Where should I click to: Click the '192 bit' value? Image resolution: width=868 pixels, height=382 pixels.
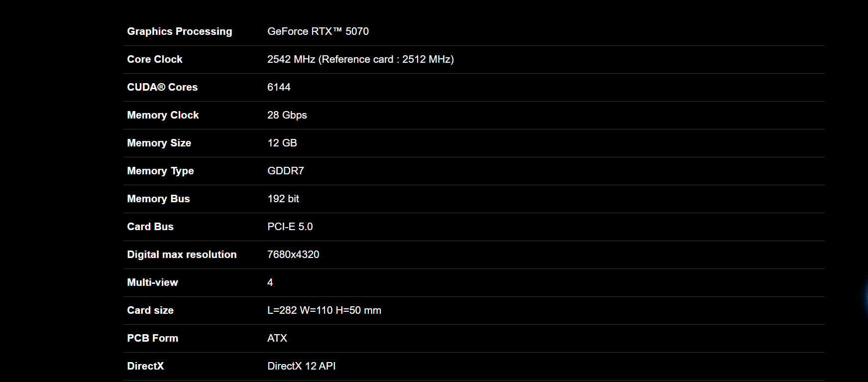pyautogui.click(x=283, y=199)
